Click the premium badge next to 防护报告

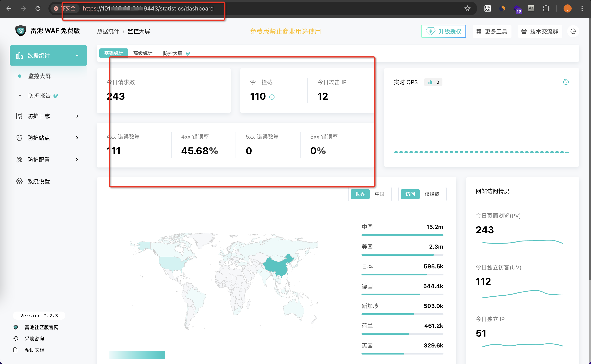tap(56, 96)
